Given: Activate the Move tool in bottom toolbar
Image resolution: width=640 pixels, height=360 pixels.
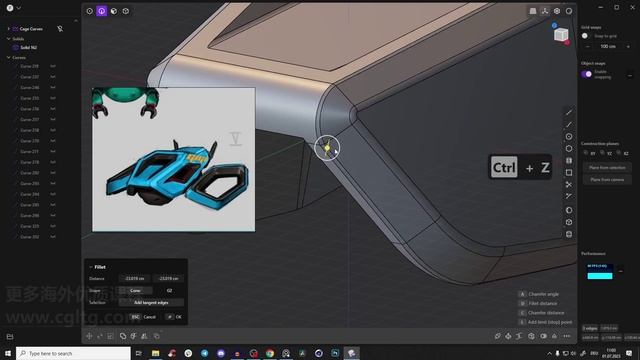Looking at the screenshot, I should (89, 336).
